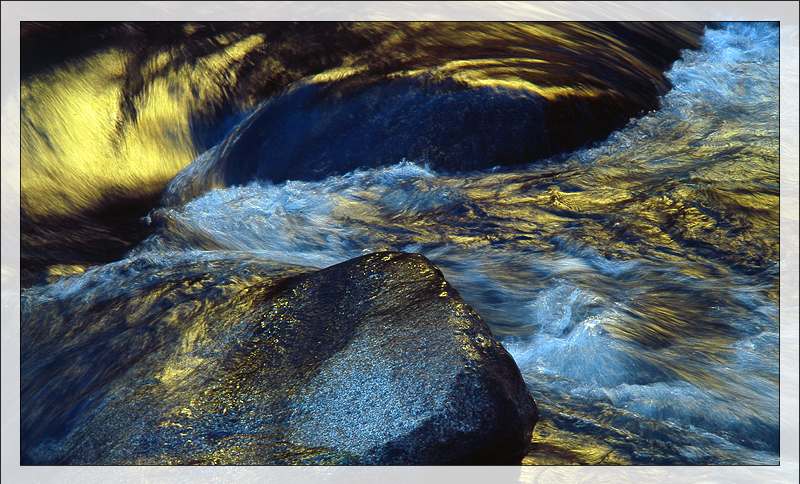800x484 pixels.
Task: Select the submerged dark blue rock
Action: click(400, 130)
